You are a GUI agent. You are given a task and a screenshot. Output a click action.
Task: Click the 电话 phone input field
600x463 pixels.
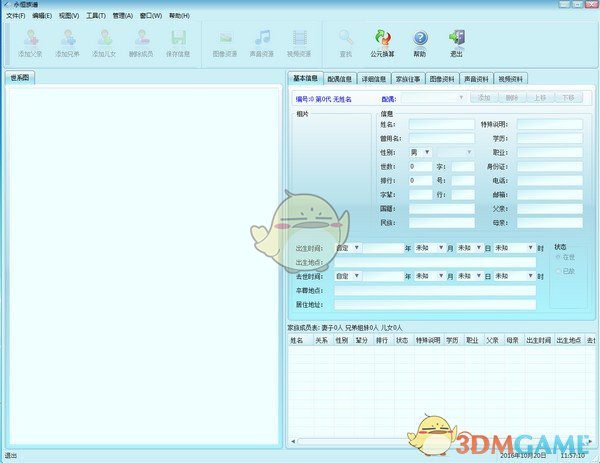click(549, 181)
